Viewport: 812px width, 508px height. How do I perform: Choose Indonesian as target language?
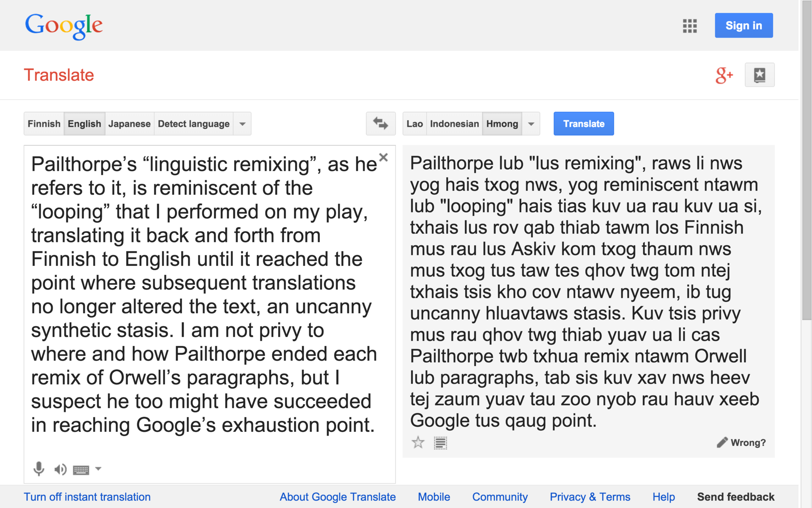(x=454, y=124)
